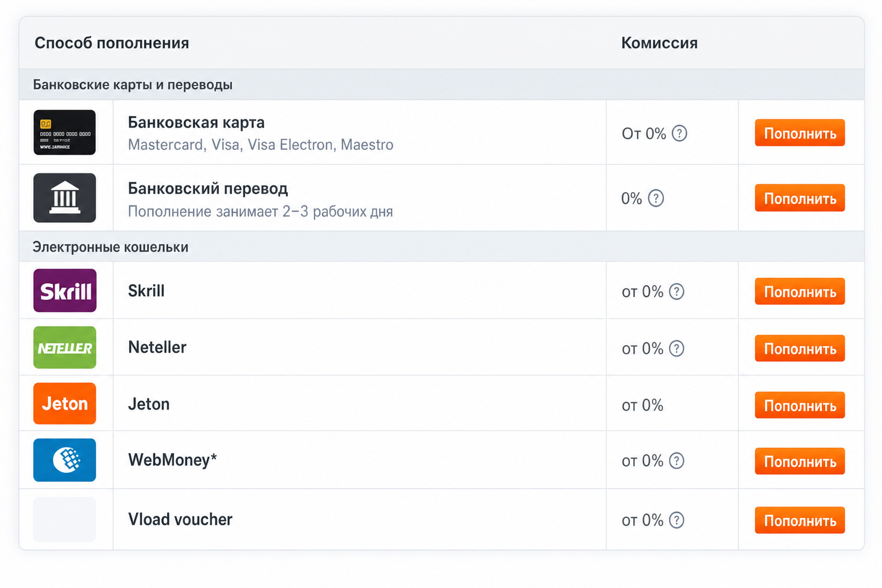Show Skrill commission info tooltip icon
Viewport: 882px width, 588px height.
point(677,292)
